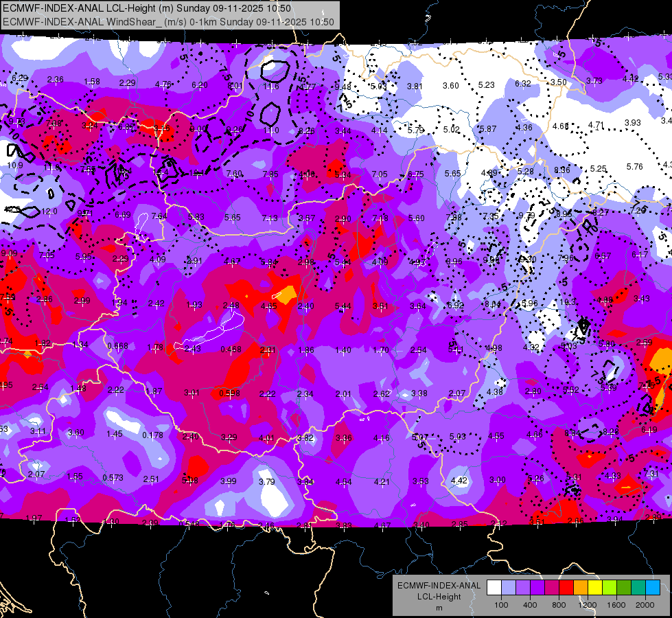This screenshot has width=672, height=618.
Task: Click the wind shear value 5.25
Action: coord(598,168)
